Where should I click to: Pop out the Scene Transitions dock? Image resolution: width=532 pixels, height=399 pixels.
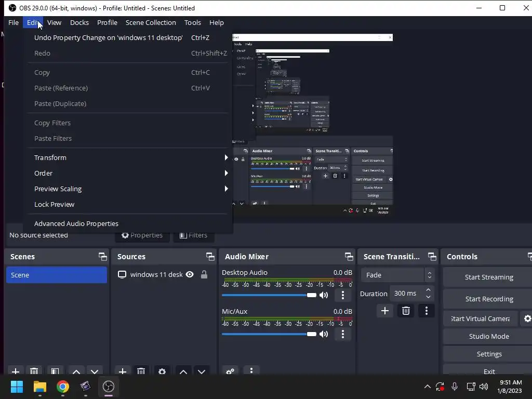pyautogui.click(x=432, y=257)
